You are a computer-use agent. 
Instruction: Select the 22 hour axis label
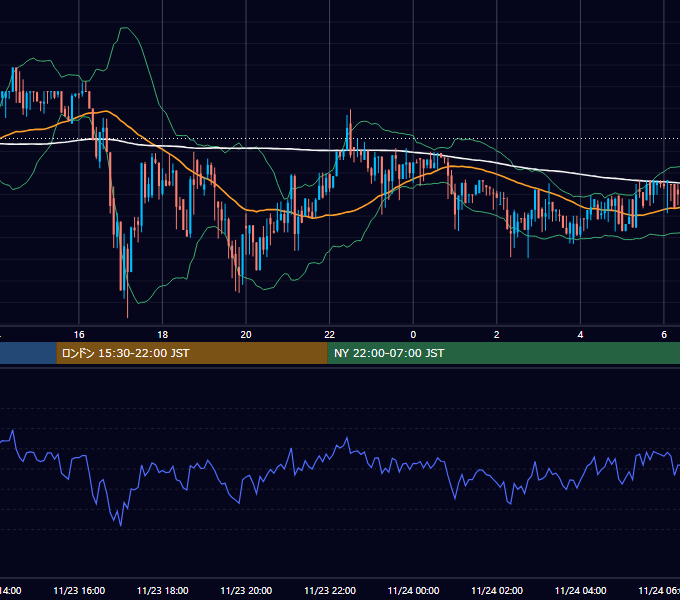click(330, 335)
